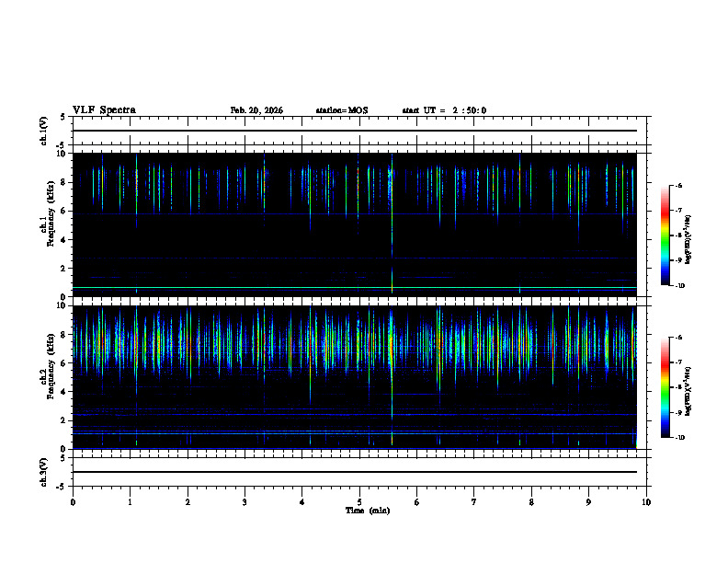Click the '-10' label on ch.2 color scale
Viewport: 728px width, 563px height.
coord(679,437)
